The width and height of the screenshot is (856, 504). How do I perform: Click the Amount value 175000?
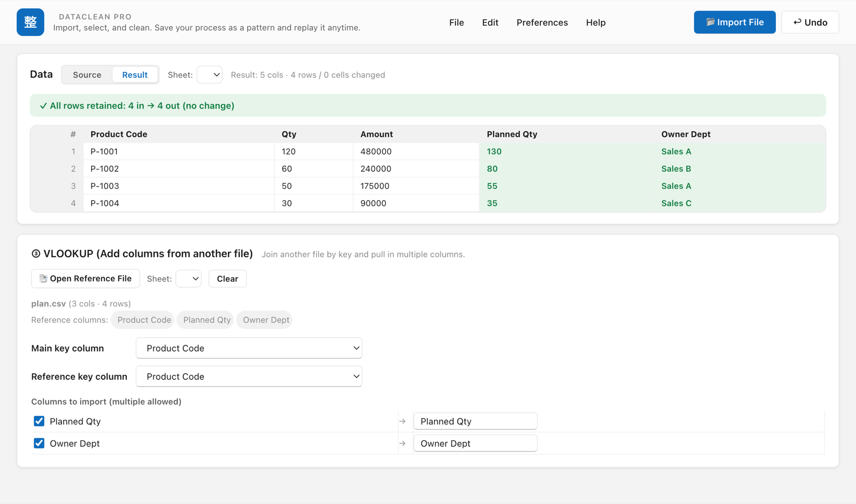(375, 186)
